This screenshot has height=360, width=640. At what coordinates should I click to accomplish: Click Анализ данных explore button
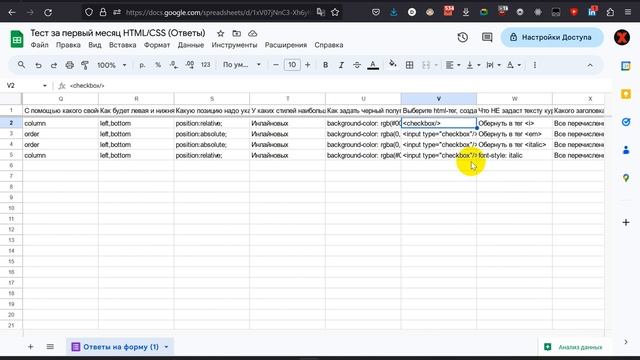point(573,347)
